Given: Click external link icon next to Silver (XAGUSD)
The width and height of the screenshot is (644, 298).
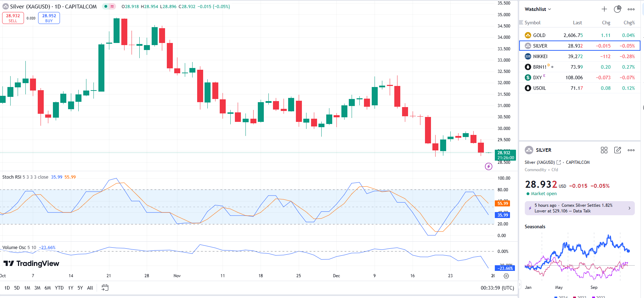Looking at the screenshot, I should point(559,162).
